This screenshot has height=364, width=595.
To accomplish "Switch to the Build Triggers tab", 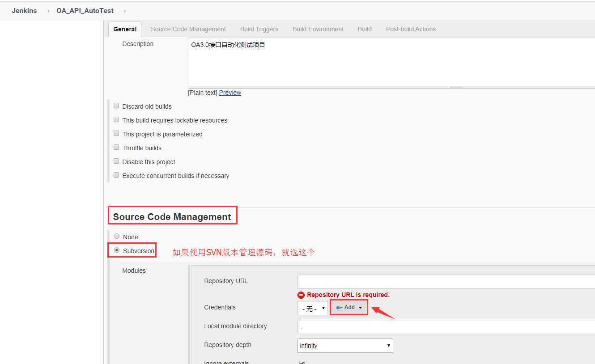I will click(x=259, y=29).
